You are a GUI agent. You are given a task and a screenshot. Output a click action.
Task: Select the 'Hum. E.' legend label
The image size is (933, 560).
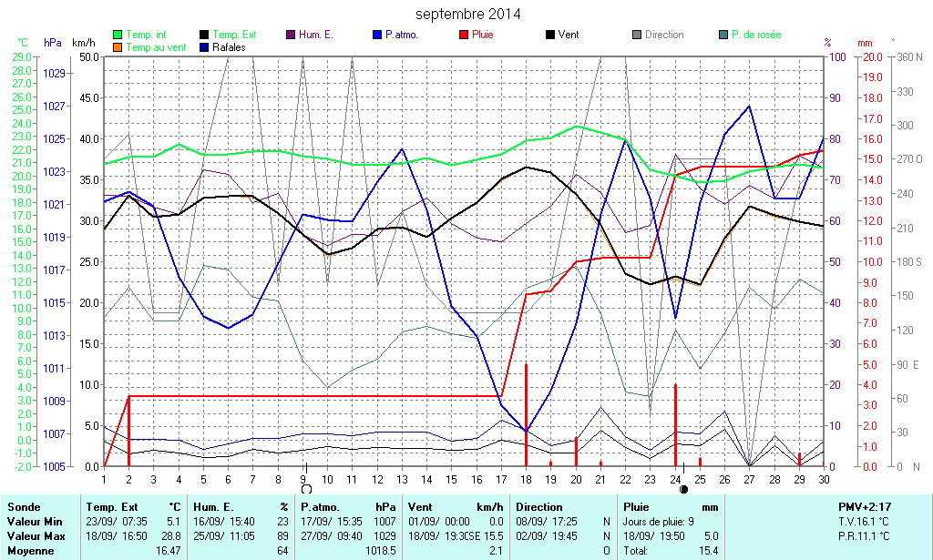pos(316,36)
